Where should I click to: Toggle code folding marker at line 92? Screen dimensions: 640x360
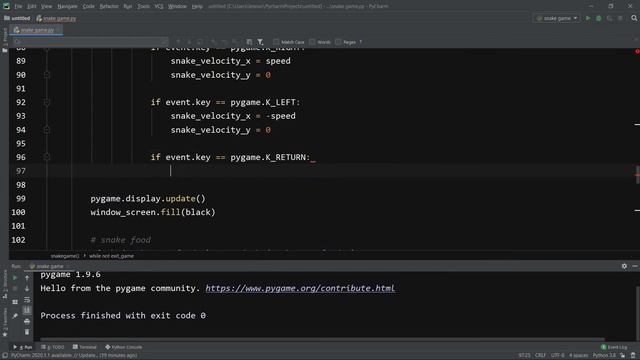pos(47,102)
